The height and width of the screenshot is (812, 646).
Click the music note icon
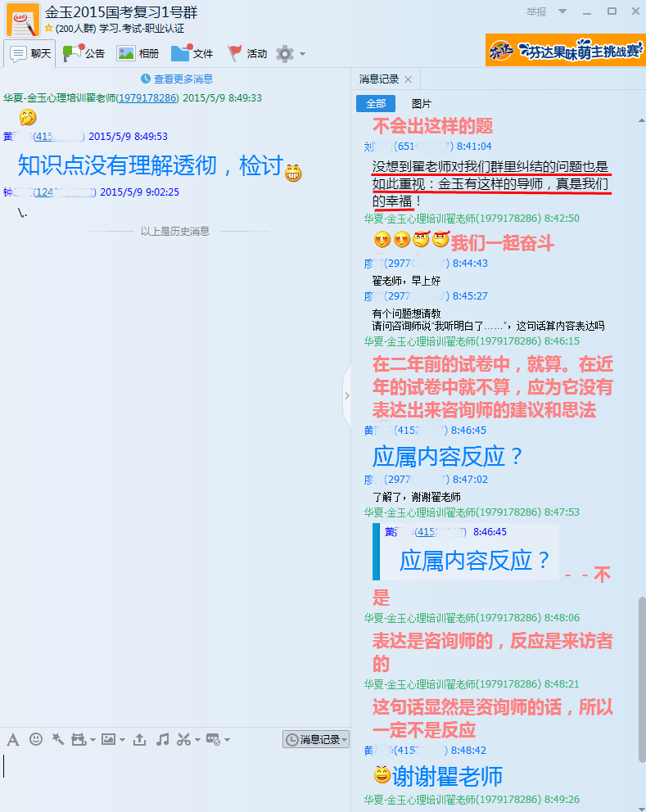[162, 739]
